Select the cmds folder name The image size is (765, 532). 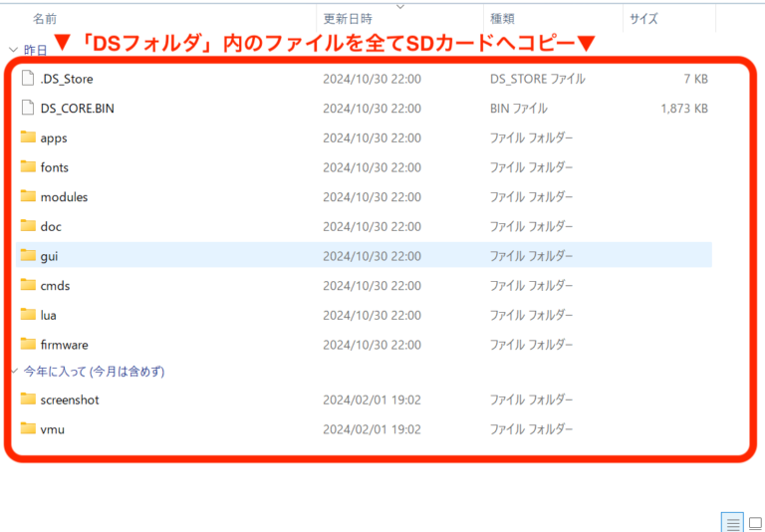(x=55, y=286)
